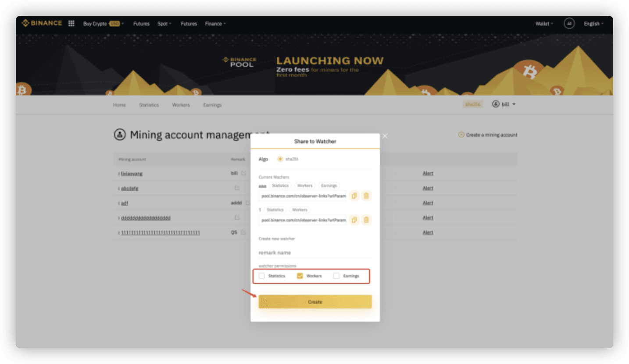Switch to Earnings tab in pool navigation

pos(212,105)
